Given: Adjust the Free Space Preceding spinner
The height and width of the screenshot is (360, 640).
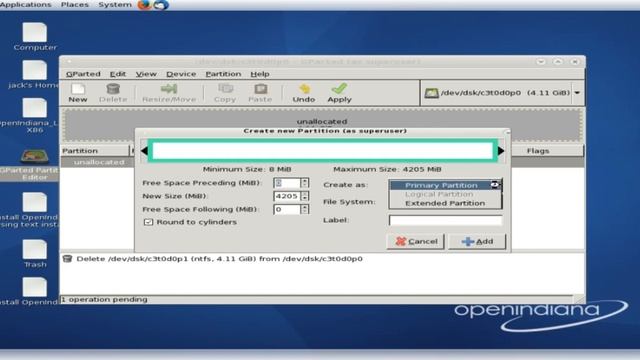Looking at the screenshot, I should 304,183.
